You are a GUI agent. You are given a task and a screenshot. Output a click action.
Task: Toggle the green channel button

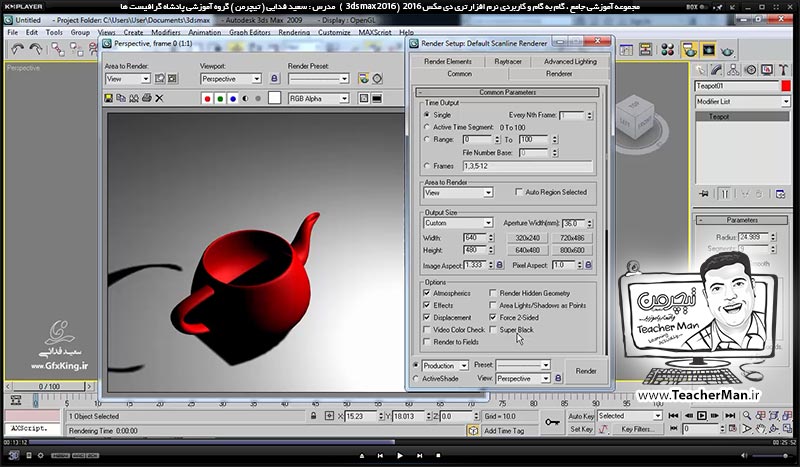pyautogui.click(x=220, y=99)
